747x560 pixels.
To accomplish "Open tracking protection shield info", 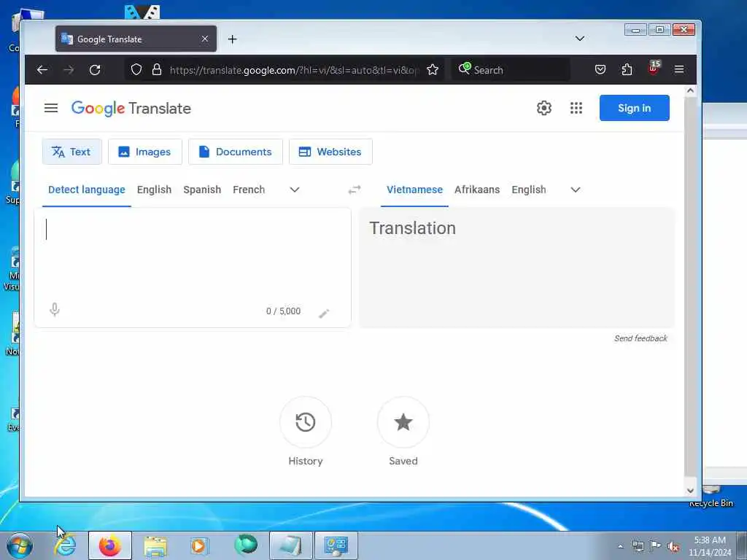I will click(136, 70).
